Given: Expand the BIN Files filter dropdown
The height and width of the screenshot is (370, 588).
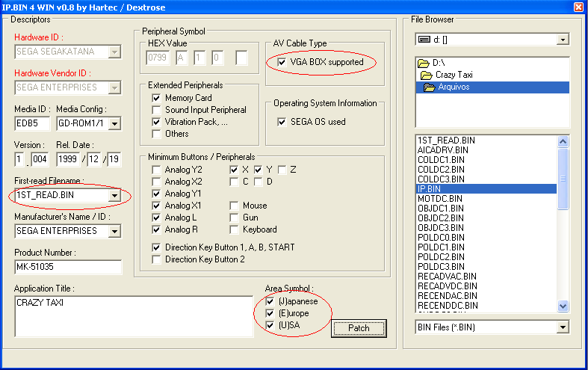Looking at the screenshot, I should [x=562, y=327].
